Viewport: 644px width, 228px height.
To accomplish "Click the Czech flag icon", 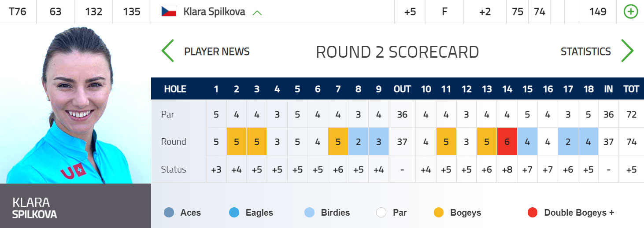I will (x=169, y=12).
